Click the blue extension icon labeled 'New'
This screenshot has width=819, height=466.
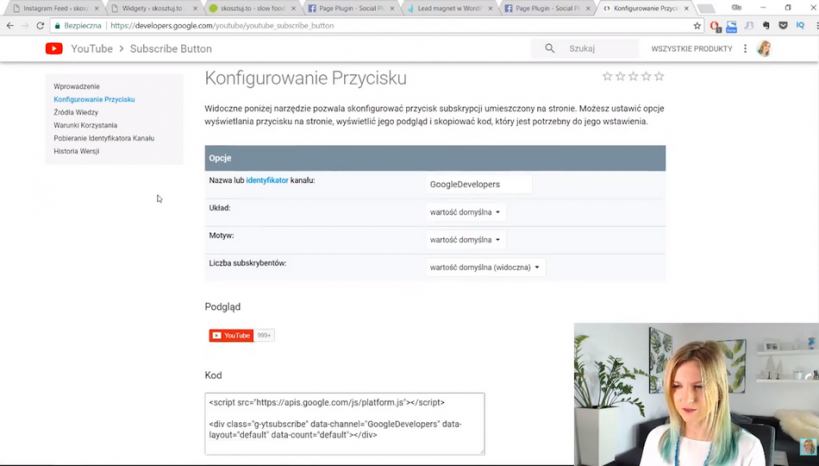point(731,26)
